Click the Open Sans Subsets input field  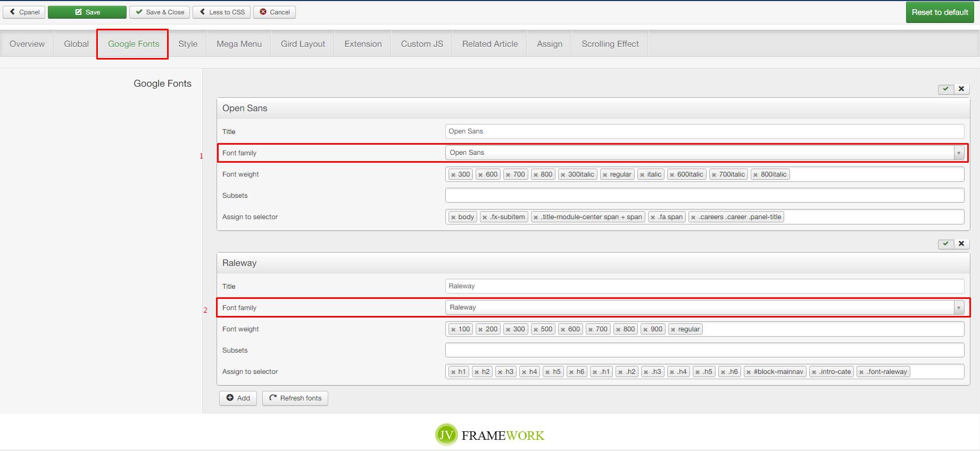(704, 196)
